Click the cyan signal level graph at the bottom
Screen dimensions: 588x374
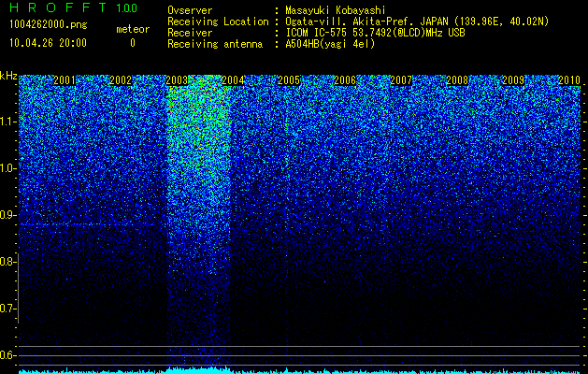click(x=300, y=371)
